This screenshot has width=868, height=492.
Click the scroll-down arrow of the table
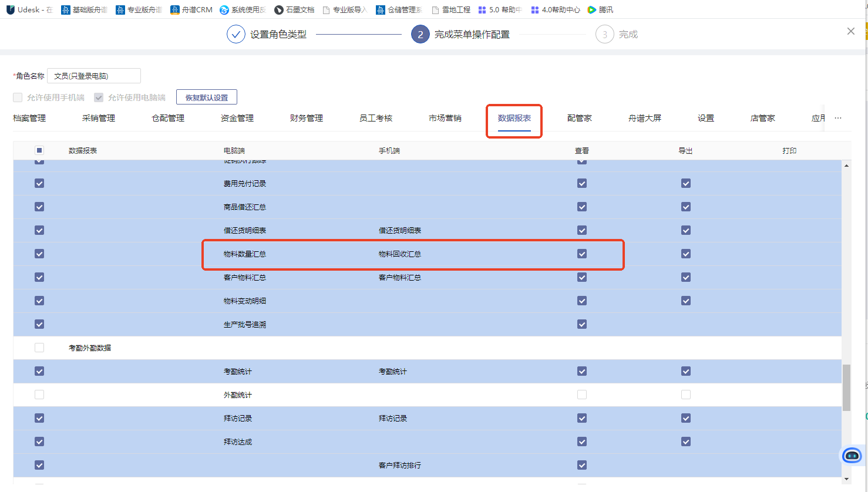coord(846,479)
